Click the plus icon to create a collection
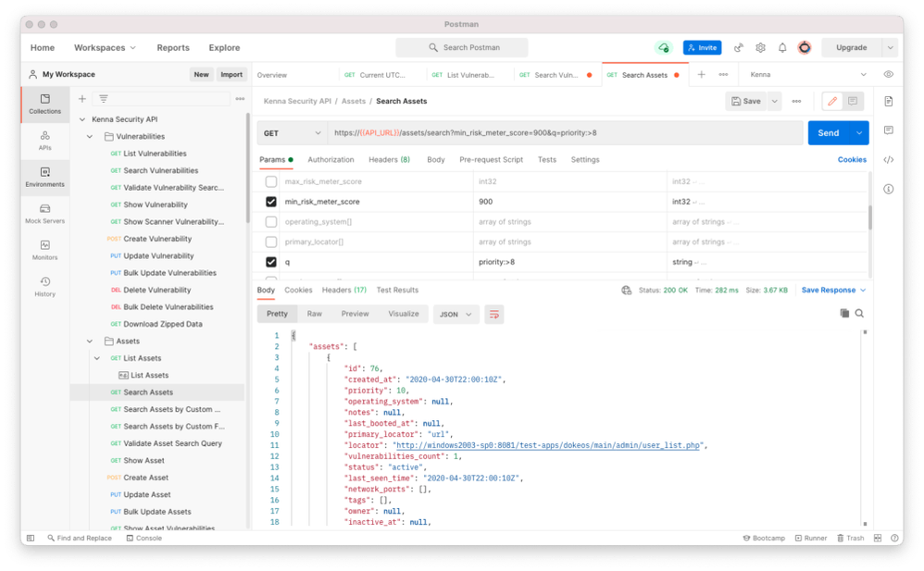924x571 pixels. click(x=82, y=99)
